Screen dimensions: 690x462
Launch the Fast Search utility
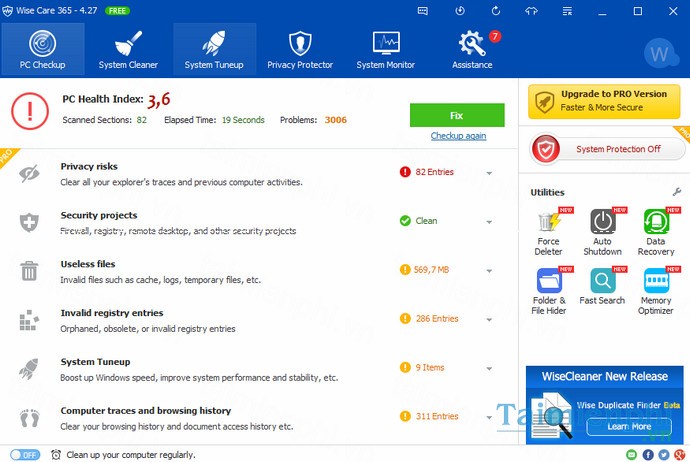coord(601,285)
